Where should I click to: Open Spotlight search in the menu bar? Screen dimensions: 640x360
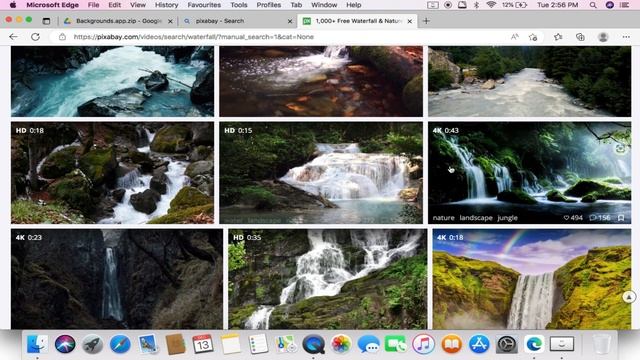coord(593,5)
